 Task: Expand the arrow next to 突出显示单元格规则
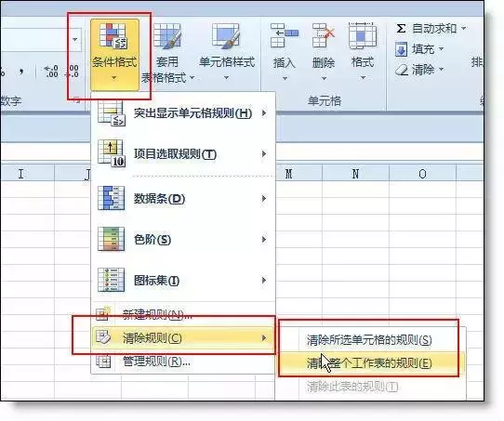(264, 113)
